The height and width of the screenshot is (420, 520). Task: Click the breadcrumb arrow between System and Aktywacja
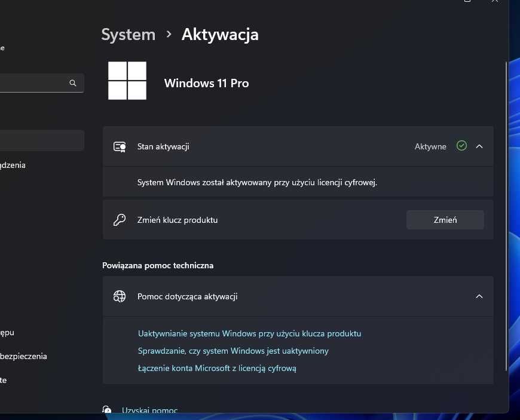[169, 34]
